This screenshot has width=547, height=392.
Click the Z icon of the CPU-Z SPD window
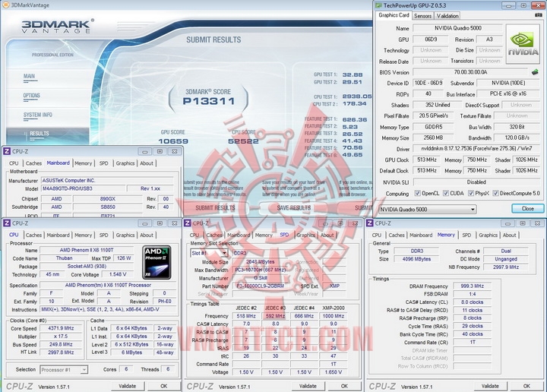(x=188, y=223)
